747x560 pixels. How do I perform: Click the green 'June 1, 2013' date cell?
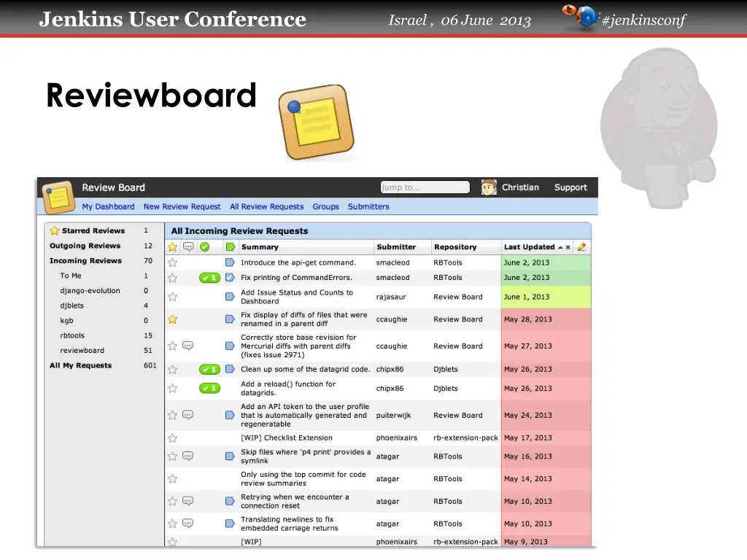point(546,297)
